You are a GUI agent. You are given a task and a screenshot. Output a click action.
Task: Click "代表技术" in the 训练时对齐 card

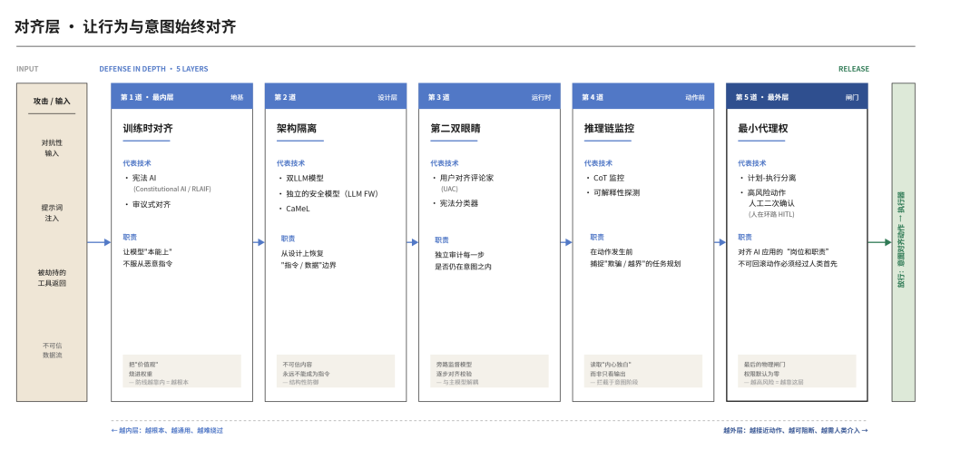pyautogui.click(x=137, y=163)
